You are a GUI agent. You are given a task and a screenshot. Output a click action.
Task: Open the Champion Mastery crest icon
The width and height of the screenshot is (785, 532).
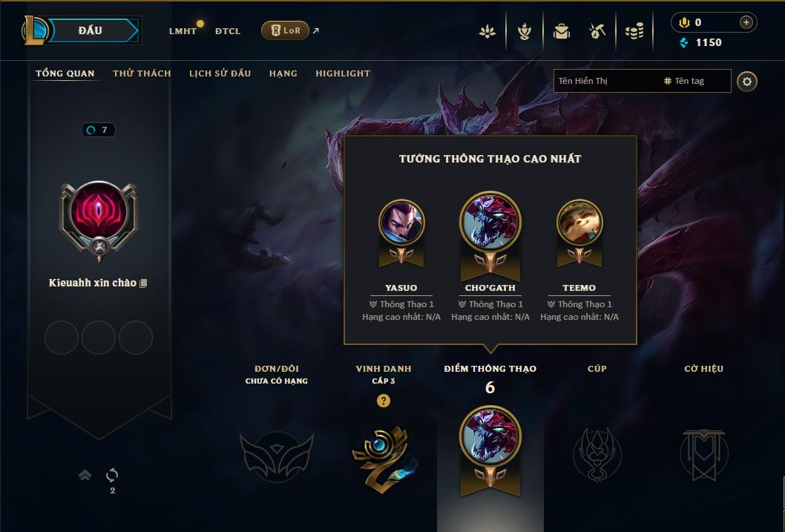pyautogui.click(x=524, y=31)
